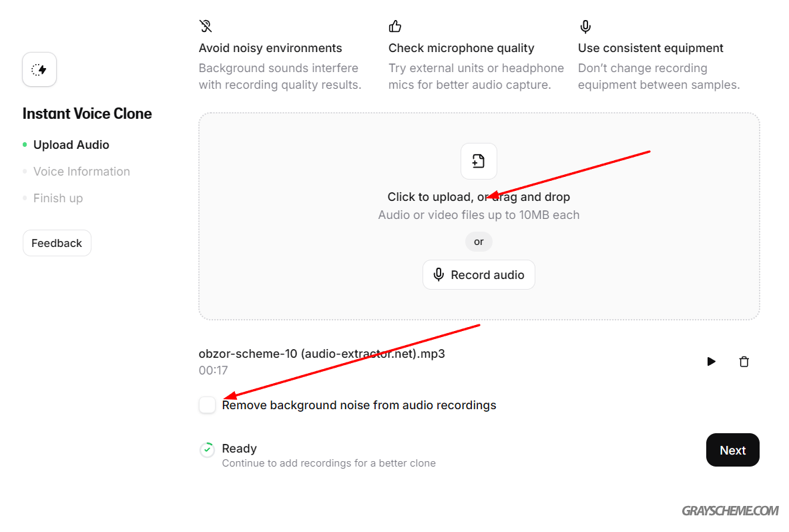This screenshot has height=532, width=789.
Task: Start recording with Record audio button
Action: [479, 275]
